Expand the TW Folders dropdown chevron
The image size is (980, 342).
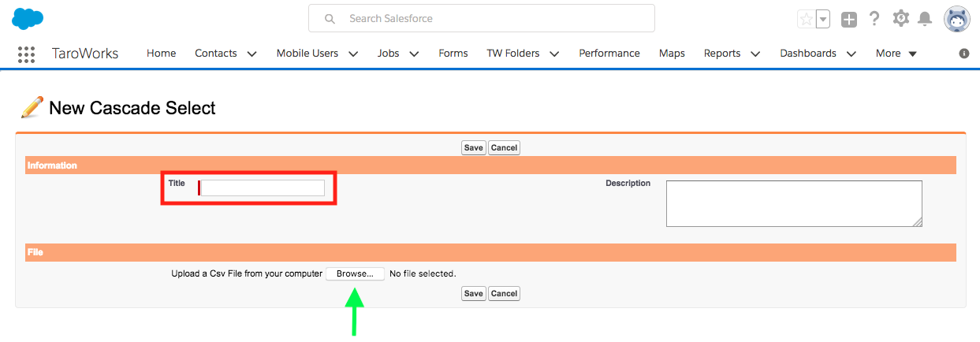click(x=554, y=54)
